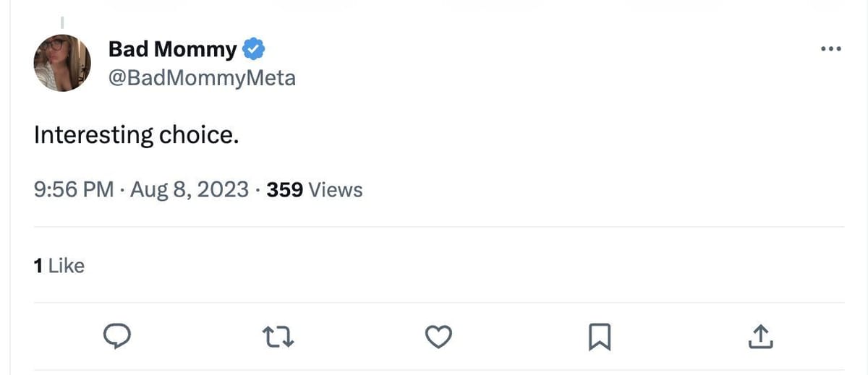Click the blue verified checkmark badge
This screenshot has height=375, width=868.
tap(253, 49)
